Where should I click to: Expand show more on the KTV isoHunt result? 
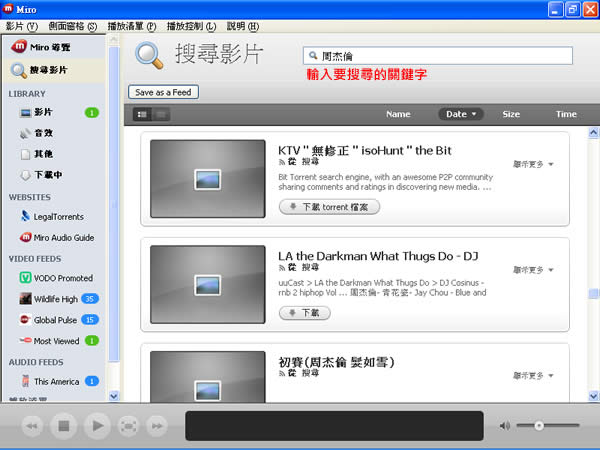(533, 165)
